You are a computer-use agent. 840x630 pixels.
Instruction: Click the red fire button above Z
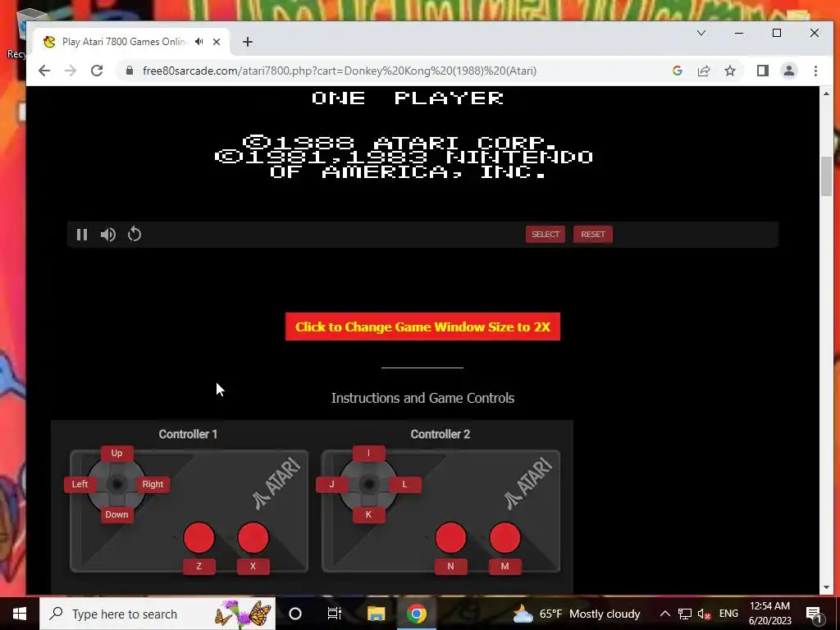click(x=199, y=538)
